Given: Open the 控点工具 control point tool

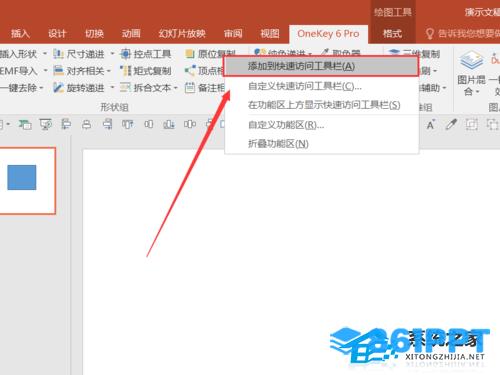Looking at the screenshot, I should pyautogui.click(x=146, y=54).
